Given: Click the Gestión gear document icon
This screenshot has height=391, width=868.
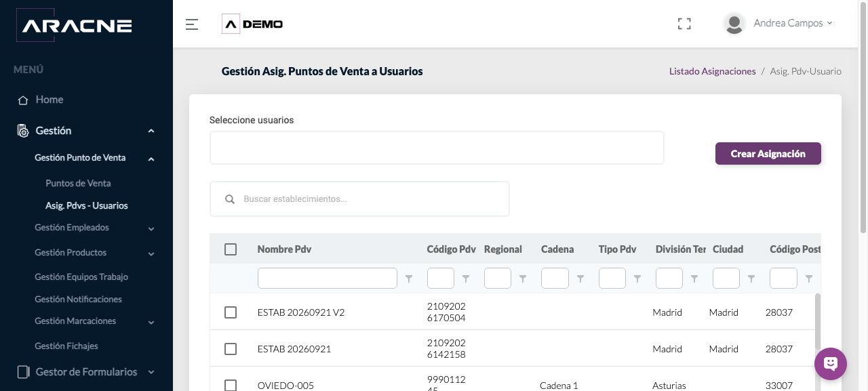Looking at the screenshot, I should click(23, 131).
